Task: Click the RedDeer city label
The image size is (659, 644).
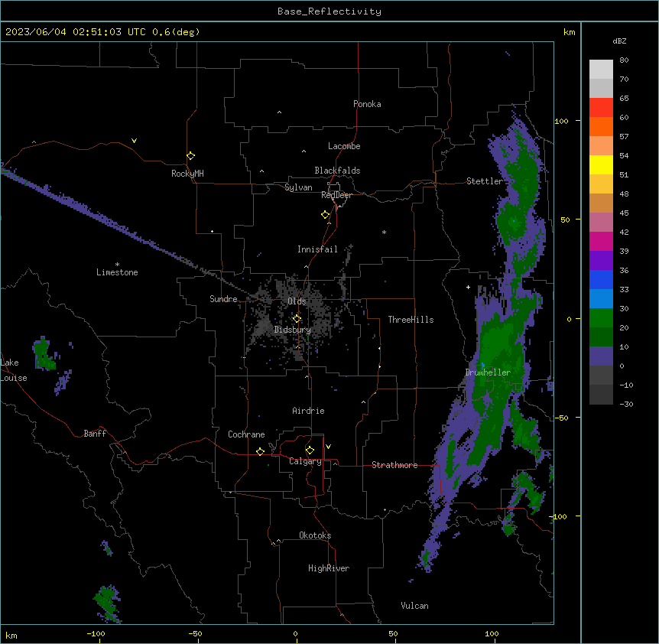Action: (x=336, y=195)
